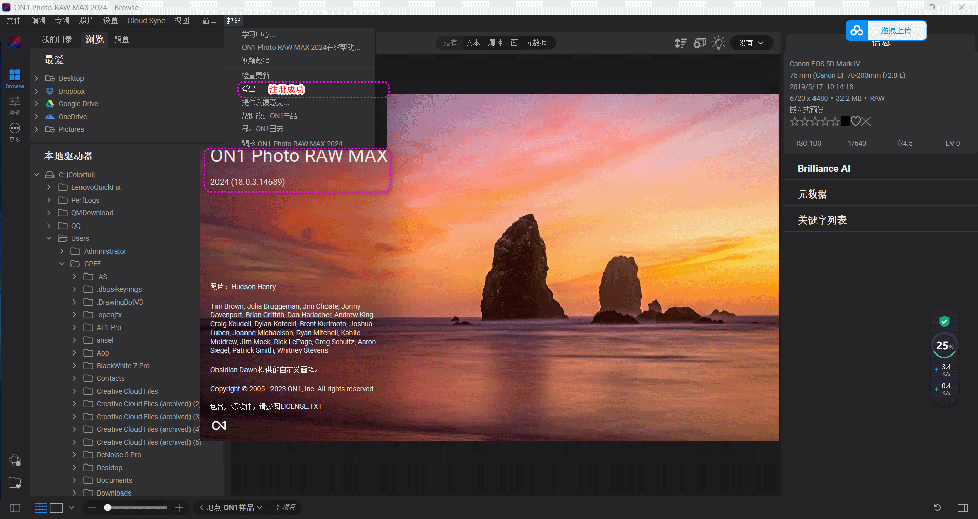Click the blue cloud upload button label
Screen dimensions: 978x519
tap(895, 30)
